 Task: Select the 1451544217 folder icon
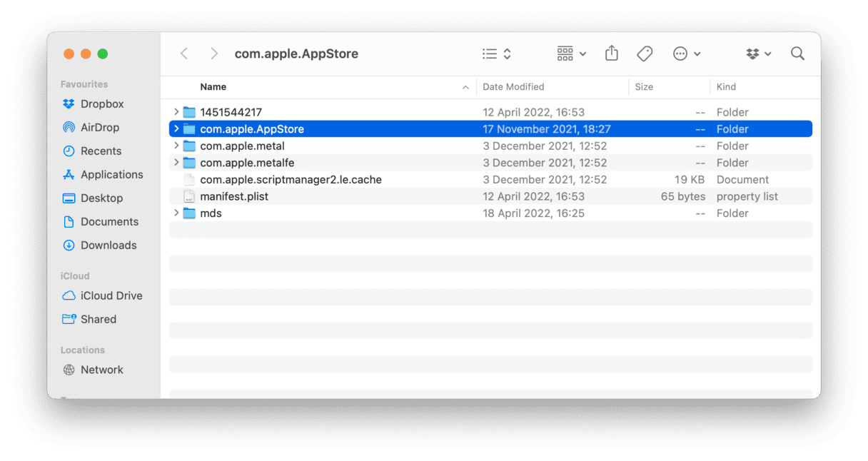pyautogui.click(x=189, y=112)
